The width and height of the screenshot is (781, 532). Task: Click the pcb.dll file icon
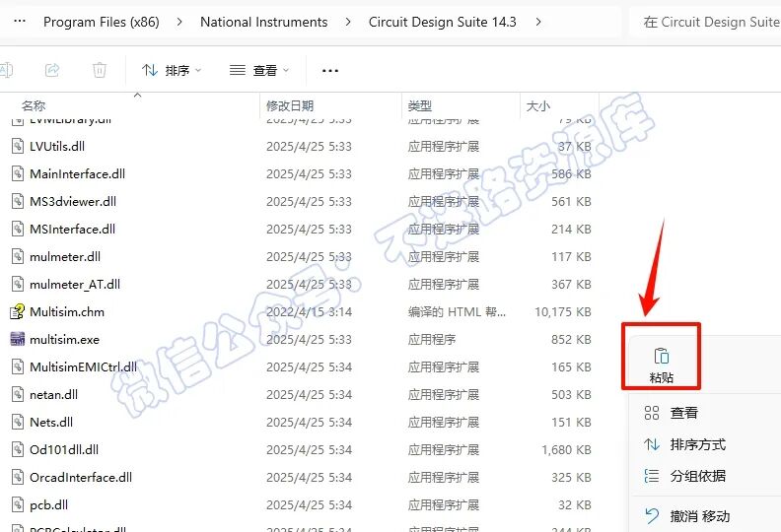[x=18, y=505]
